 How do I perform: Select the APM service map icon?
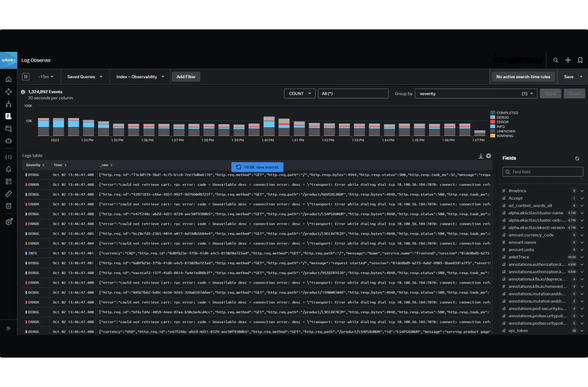tap(9, 92)
